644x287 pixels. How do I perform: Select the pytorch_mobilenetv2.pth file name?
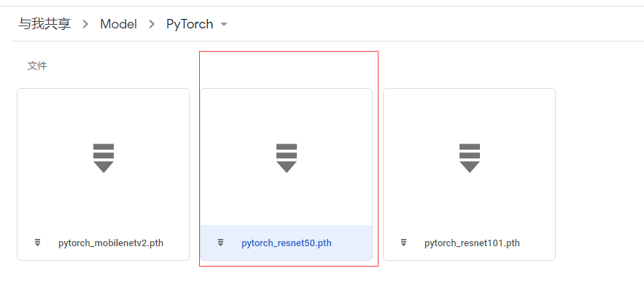(x=111, y=243)
